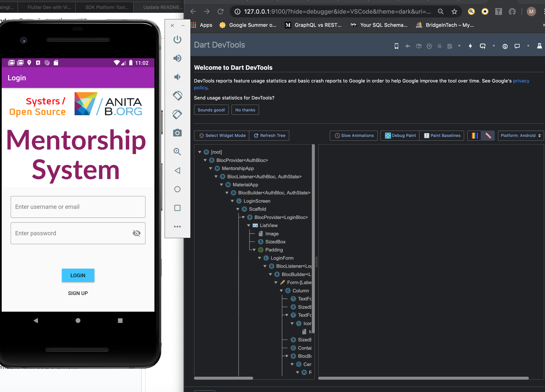The height and width of the screenshot is (392, 545).
Task: Collapse the LoginForm node arrow
Action: pos(260,258)
